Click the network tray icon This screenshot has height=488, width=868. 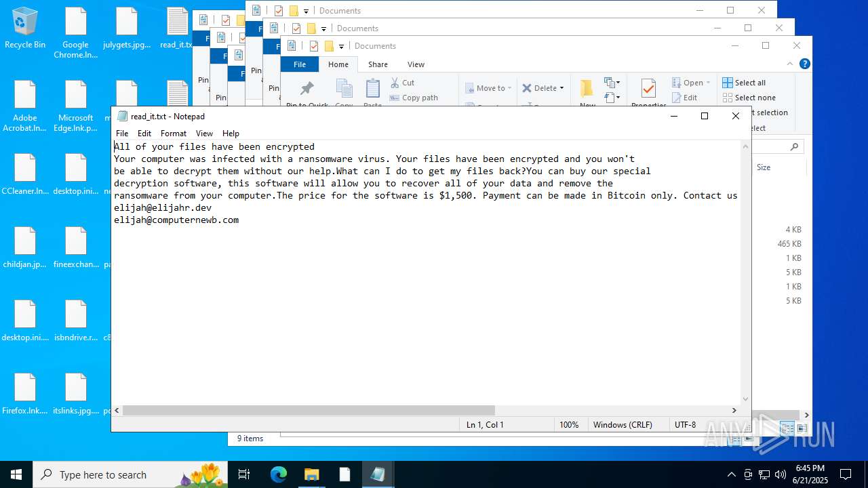click(x=764, y=474)
